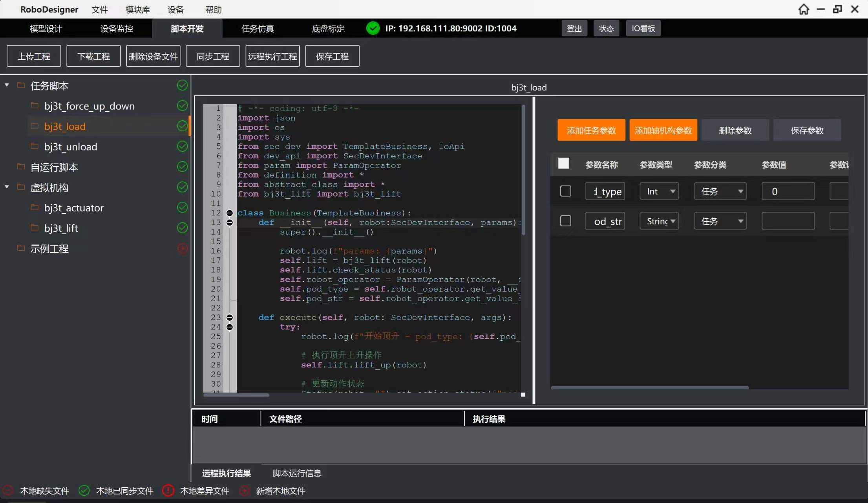Image resolution: width=868 pixels, height=503 pixels.
Task: Click folder icon beside 自运行脚本
Action: tap(21, 167)
